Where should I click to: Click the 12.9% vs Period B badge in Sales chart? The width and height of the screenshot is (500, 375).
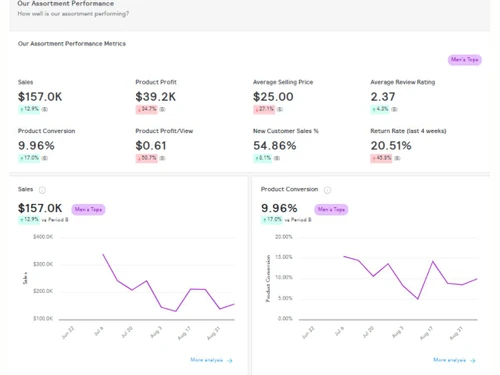pyautogui.click(x=29, y=220)
